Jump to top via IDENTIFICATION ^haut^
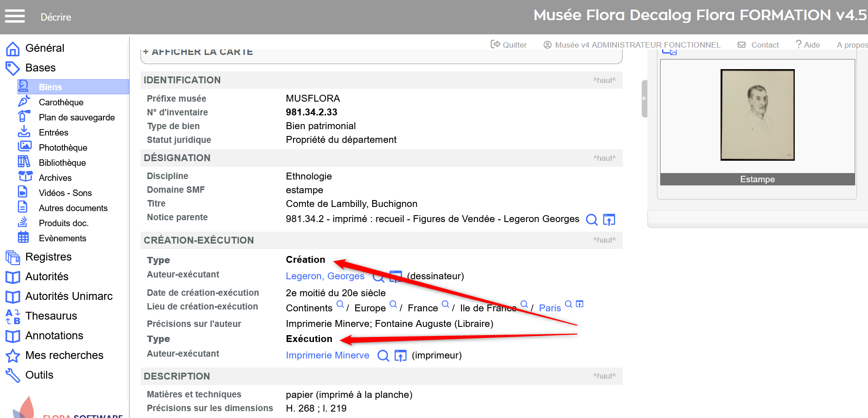 604,80
